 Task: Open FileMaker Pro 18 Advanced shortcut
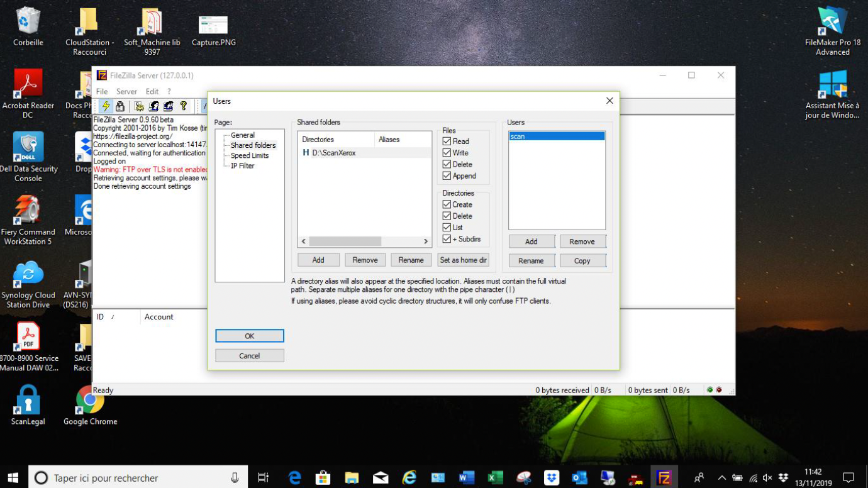click(833, 31)
